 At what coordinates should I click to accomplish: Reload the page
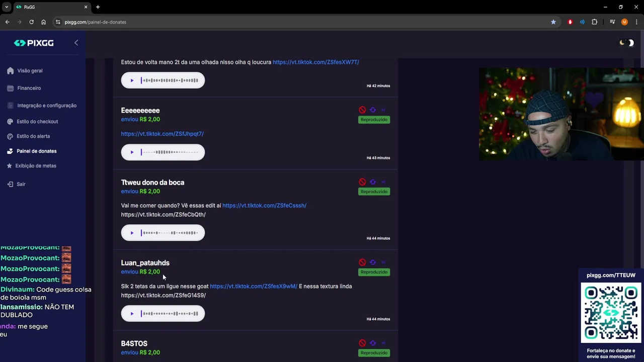[x=31, y=22]
